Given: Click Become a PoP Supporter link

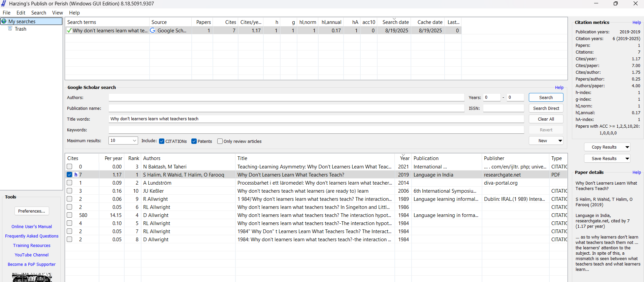Looking at the screenshot, I should (32, 264).
